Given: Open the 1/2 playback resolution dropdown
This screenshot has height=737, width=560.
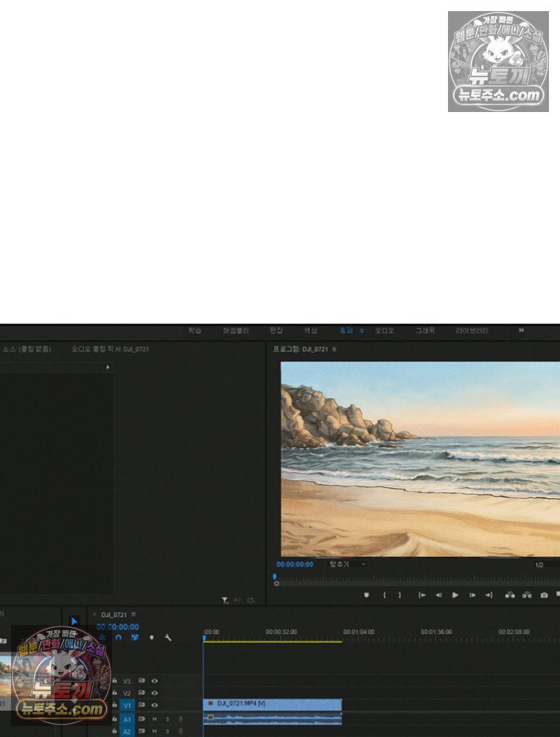Looking at the screenshot, I should tap(545, 565).
